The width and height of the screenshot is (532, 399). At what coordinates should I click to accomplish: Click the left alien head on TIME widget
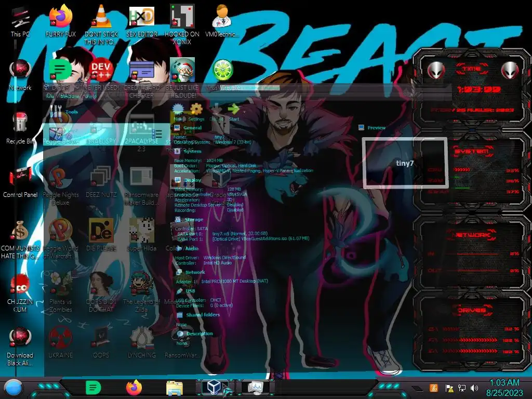(x=436, y=70)
